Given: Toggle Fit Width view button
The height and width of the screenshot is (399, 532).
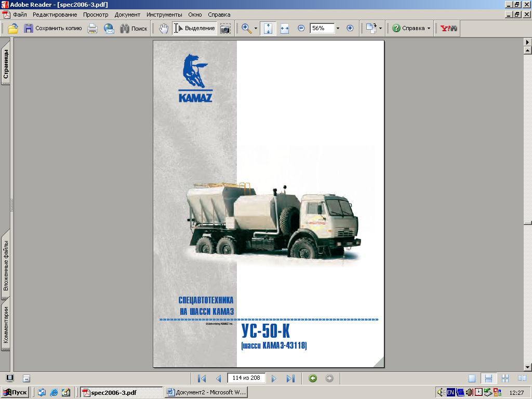Looking at the screenshot, I should pos(285,29).
